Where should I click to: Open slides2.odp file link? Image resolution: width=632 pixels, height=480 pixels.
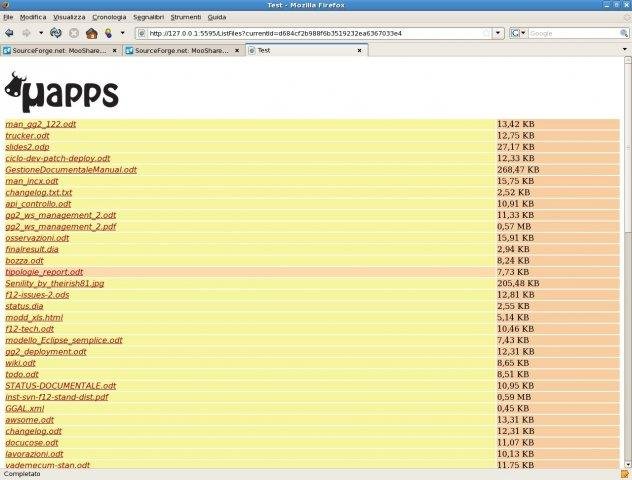(27, 147)
